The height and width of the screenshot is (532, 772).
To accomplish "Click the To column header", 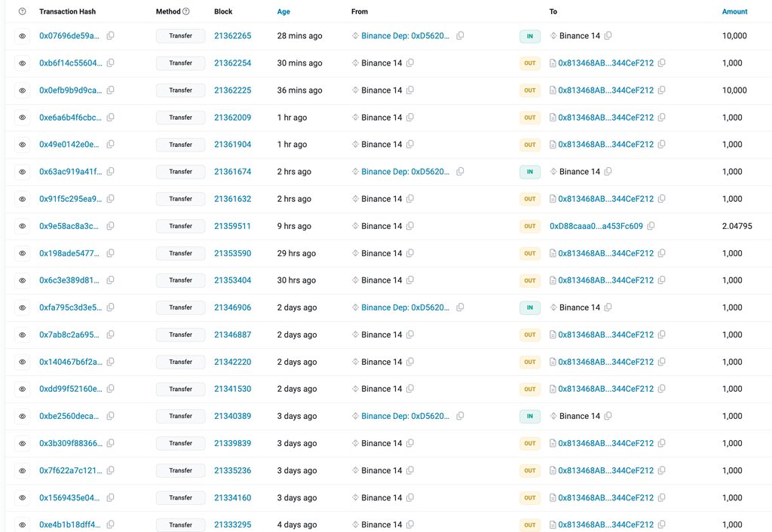I will point(553,11).
